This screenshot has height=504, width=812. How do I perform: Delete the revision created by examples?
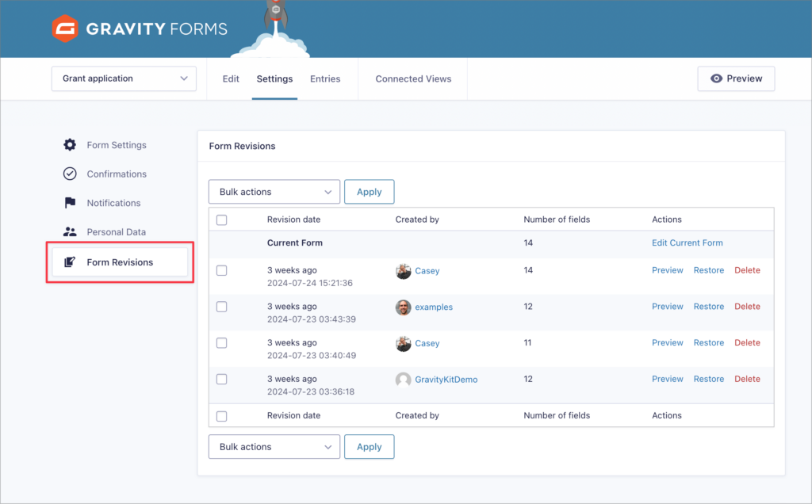point(747,307)
